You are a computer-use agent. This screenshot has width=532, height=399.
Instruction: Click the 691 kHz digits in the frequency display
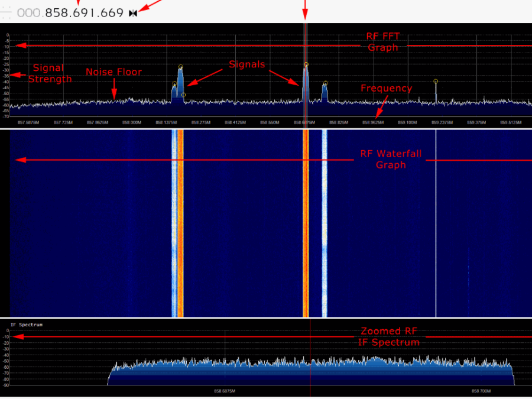[85, 13]
